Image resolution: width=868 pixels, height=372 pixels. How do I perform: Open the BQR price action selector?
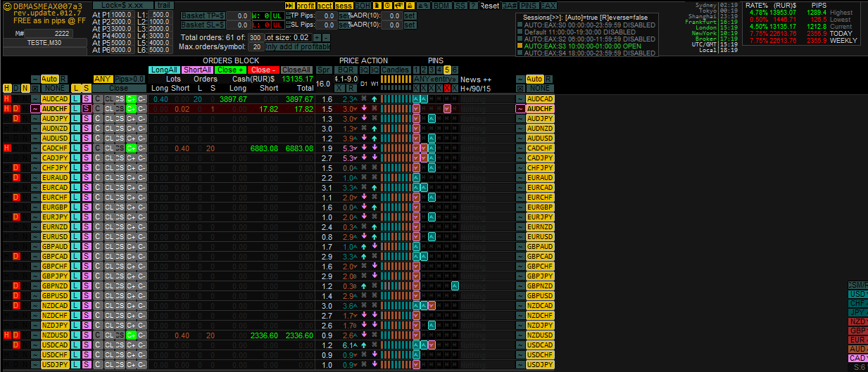(x=346, y=70)
